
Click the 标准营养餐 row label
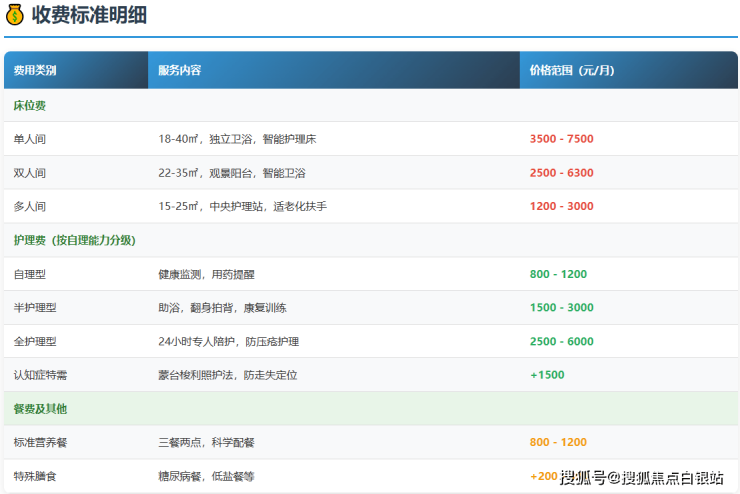click(41, 443)
